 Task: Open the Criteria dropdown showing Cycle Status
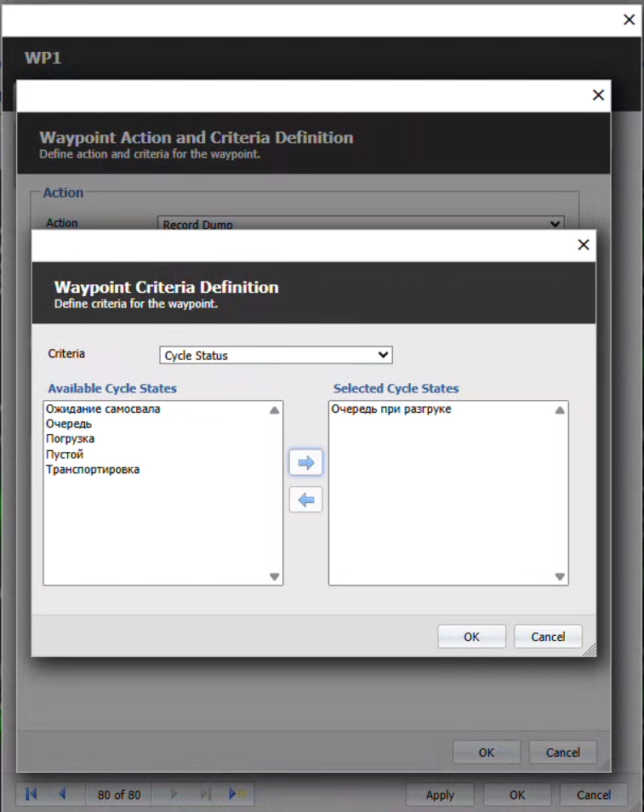(x=276, y=355)
